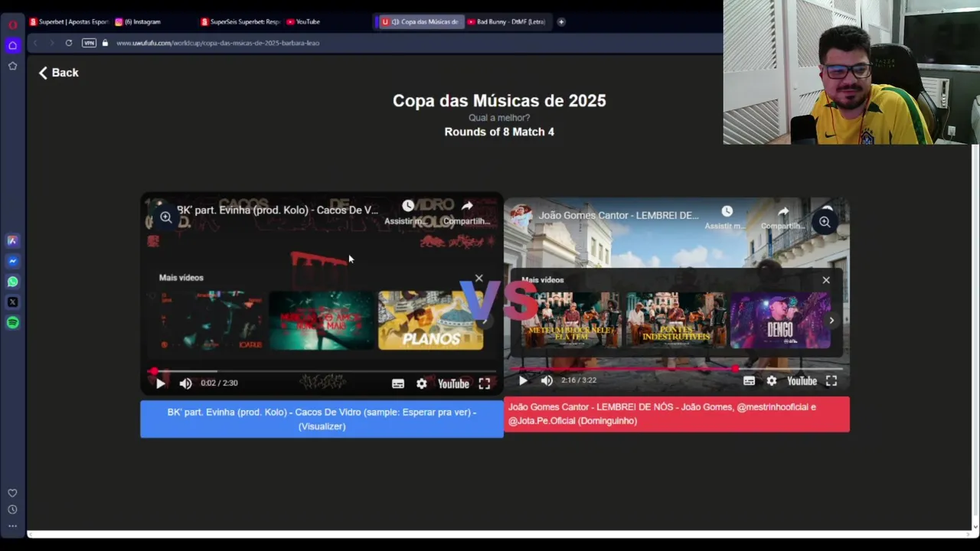Click Assistir mais tarde on João Gomes video
The height and width of the screenshot is (551, 980).
click(x=726, y=217)
